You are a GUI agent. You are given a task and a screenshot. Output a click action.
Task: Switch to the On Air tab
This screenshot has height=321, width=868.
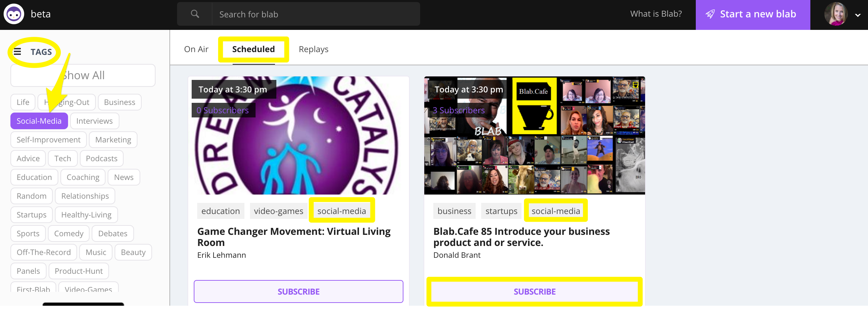pos(196,49)
